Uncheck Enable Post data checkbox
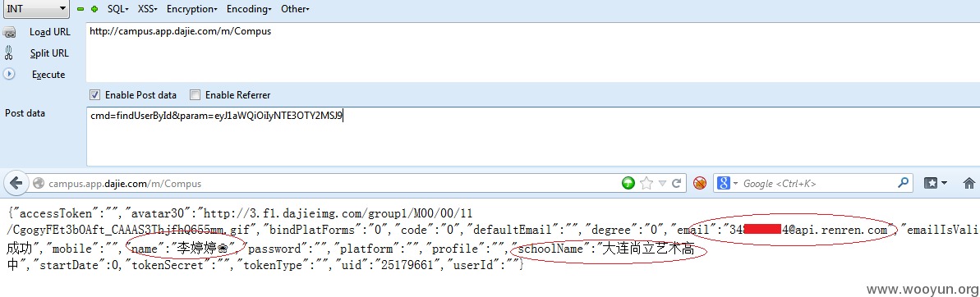Image resolution: width=980 pixels, height=297 pixels. coord(95,95)
